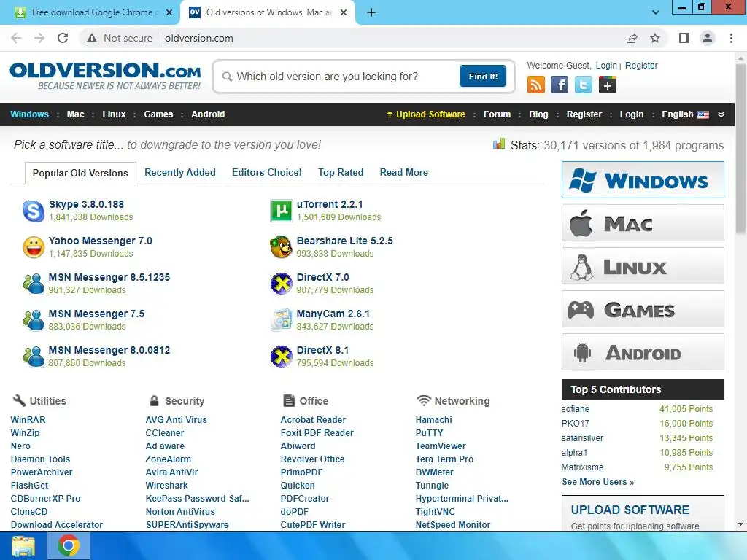
Task: Close the Old versions of Windows tab
Action: coord(344,12)
